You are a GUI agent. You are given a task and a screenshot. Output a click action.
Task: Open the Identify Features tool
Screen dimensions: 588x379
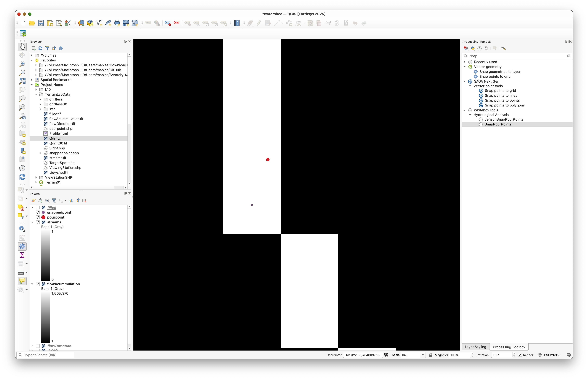[x=22, y=229]
